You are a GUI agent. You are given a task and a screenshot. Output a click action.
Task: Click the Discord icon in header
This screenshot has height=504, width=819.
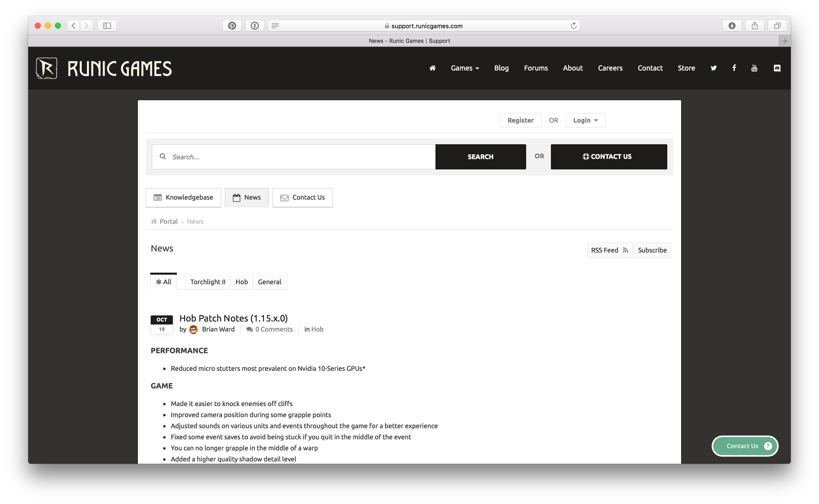(777, 68)
